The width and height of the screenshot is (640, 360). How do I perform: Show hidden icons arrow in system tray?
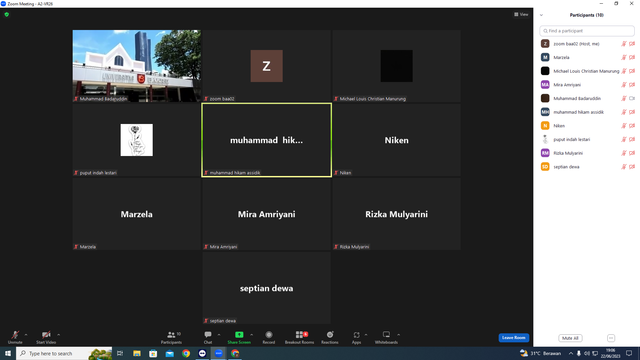(x=571, y=353)
